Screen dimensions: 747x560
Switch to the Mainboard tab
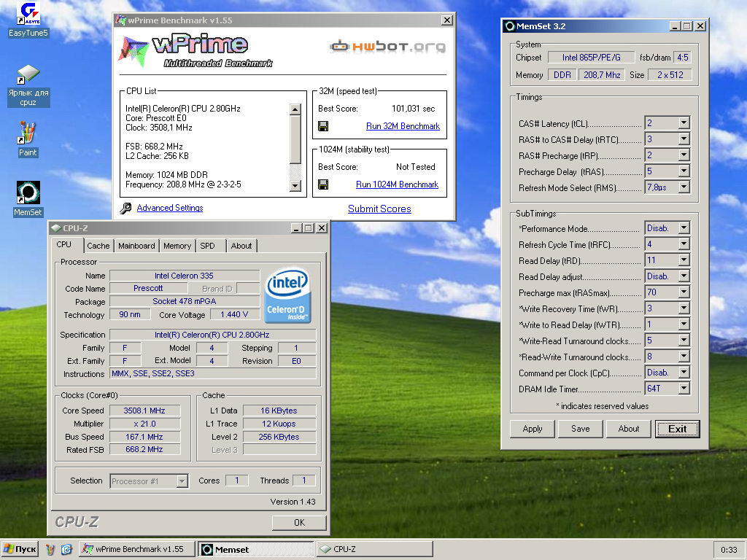[x=136, y=246]
